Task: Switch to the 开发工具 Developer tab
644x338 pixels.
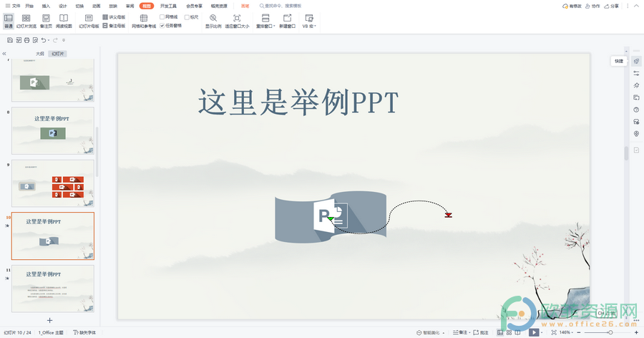Action: (168, 6)
